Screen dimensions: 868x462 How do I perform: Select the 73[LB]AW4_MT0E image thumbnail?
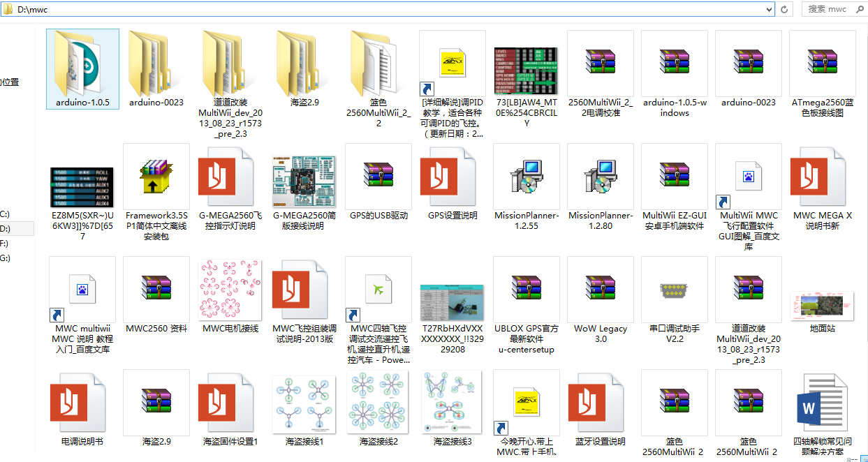527,70
